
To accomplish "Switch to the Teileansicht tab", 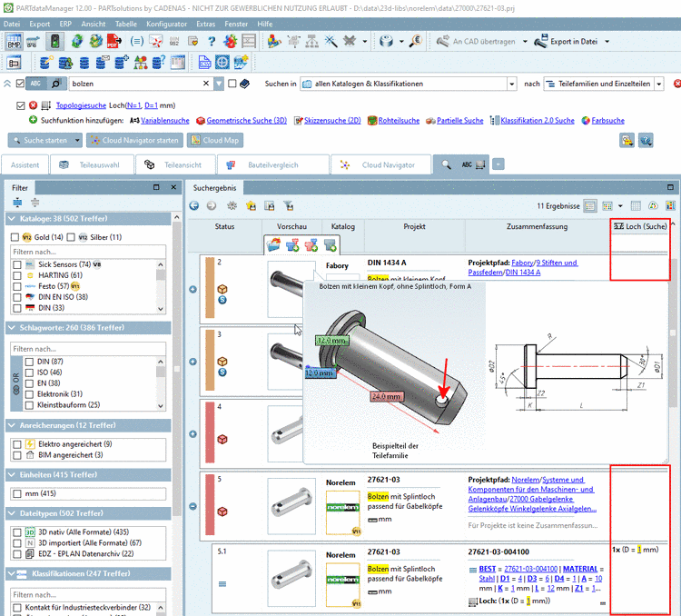I will 175,164.
